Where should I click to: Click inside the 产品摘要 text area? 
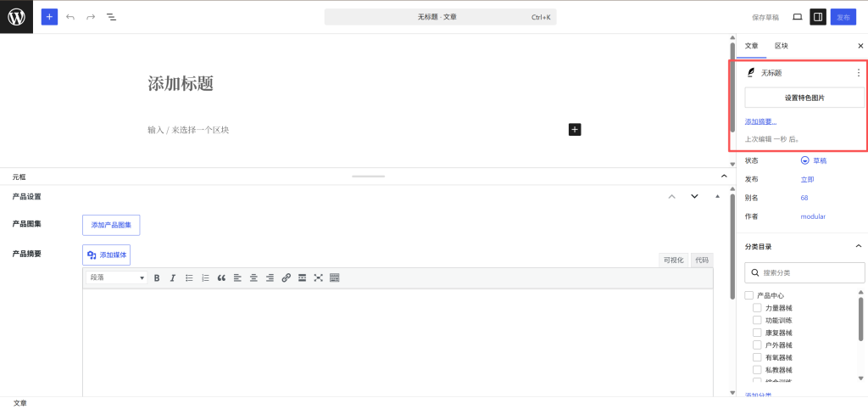click(398, 343)
